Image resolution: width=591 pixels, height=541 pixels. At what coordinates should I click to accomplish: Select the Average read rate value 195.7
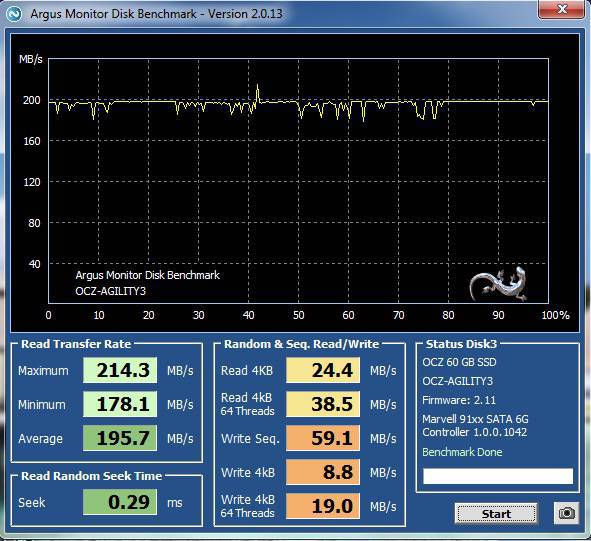[x=120, y=438]
